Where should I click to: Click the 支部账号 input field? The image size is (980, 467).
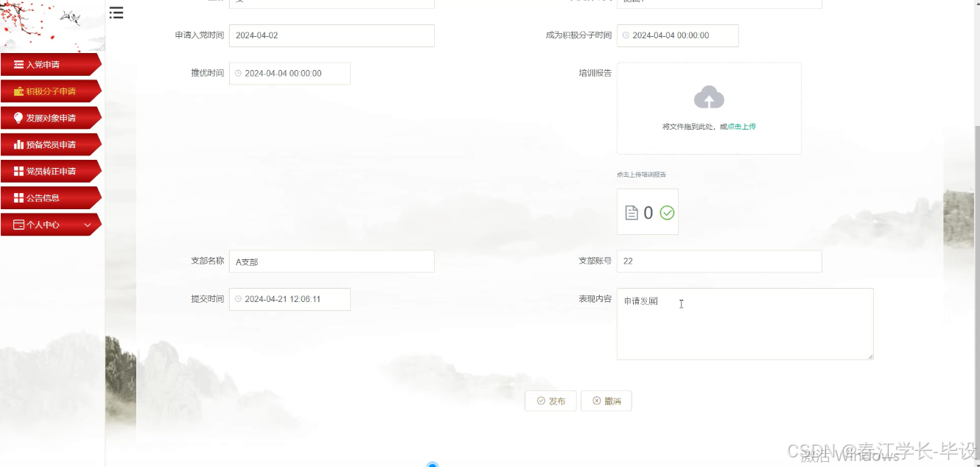coord(719,261)
